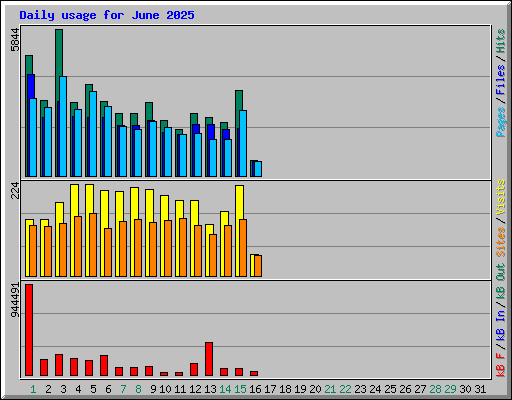
Task: Click day 7 on the date axis
Action: click(x=123, y=389)
